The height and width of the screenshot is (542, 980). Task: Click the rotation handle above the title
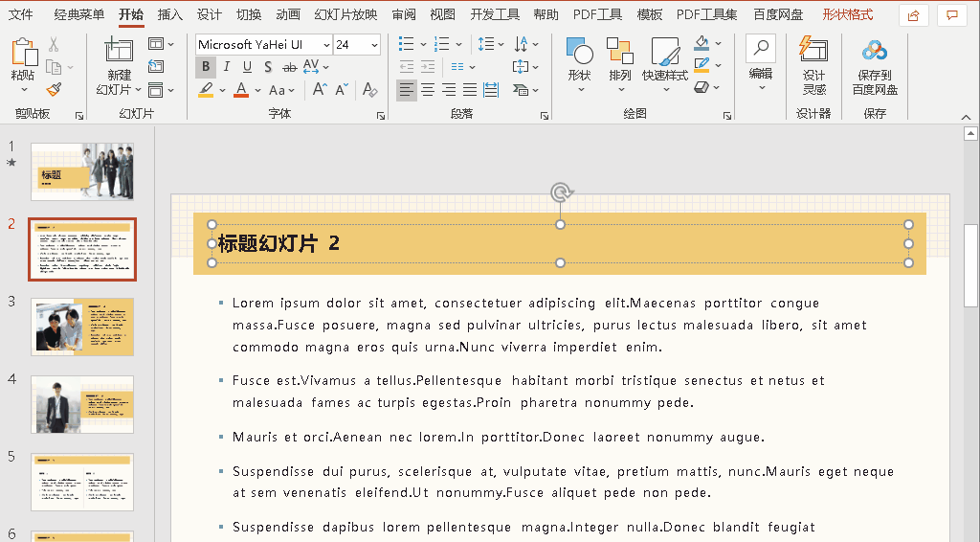click(x=561, y=192)
